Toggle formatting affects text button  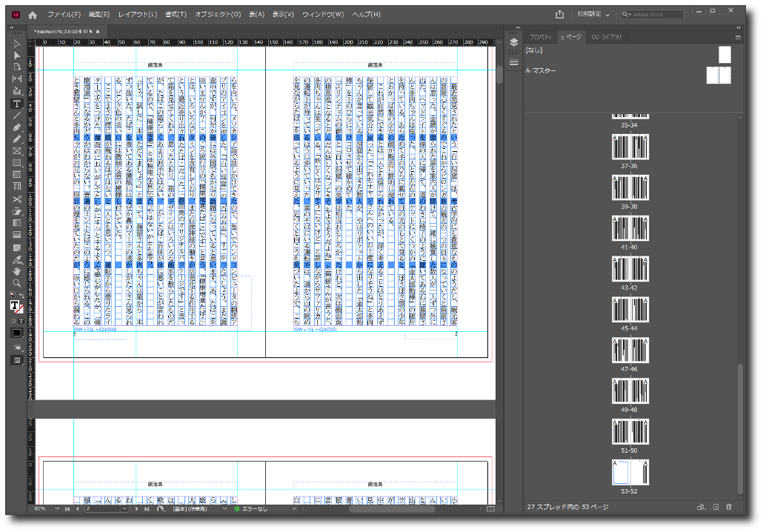[20, 320]
